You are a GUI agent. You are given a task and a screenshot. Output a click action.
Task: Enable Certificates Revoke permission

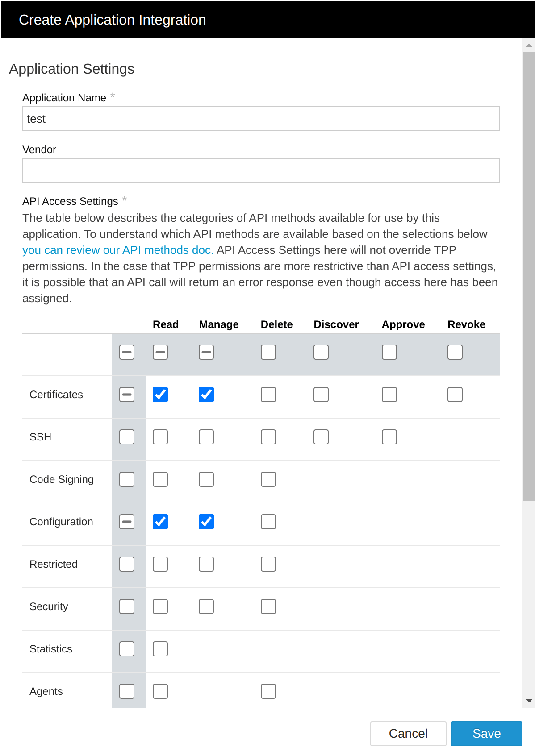(455, 395)
